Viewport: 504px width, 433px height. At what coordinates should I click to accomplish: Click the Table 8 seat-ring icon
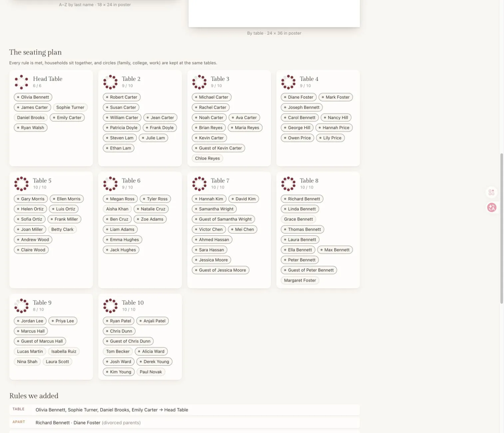click(288, 184)
